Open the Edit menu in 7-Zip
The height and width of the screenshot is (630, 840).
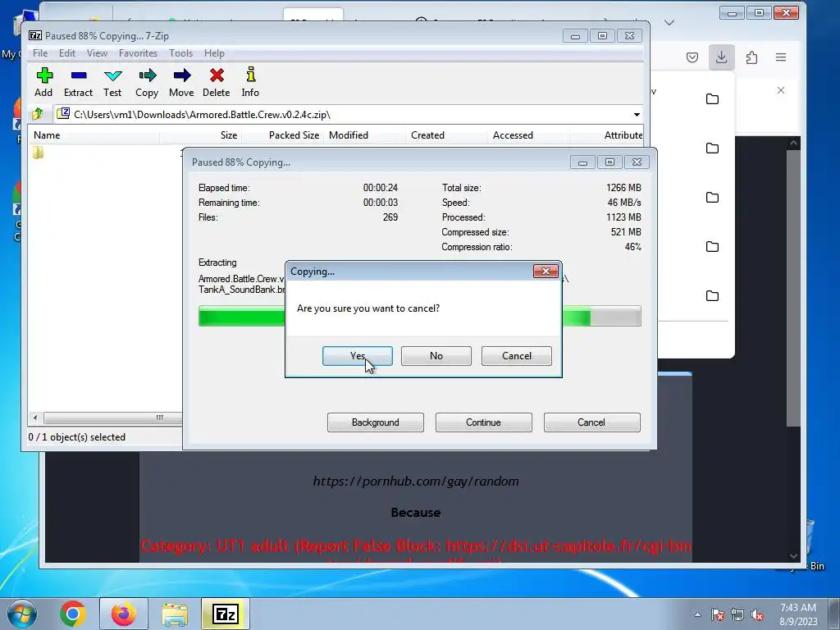67,53
